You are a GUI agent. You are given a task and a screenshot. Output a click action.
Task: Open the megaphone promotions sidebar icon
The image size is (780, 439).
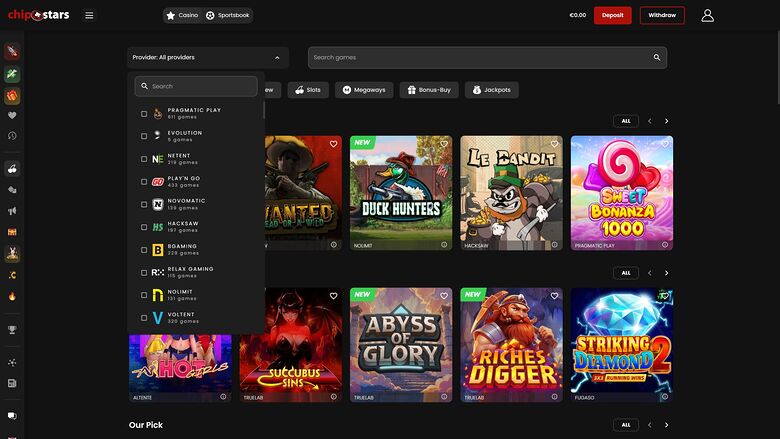coord(12,211)
